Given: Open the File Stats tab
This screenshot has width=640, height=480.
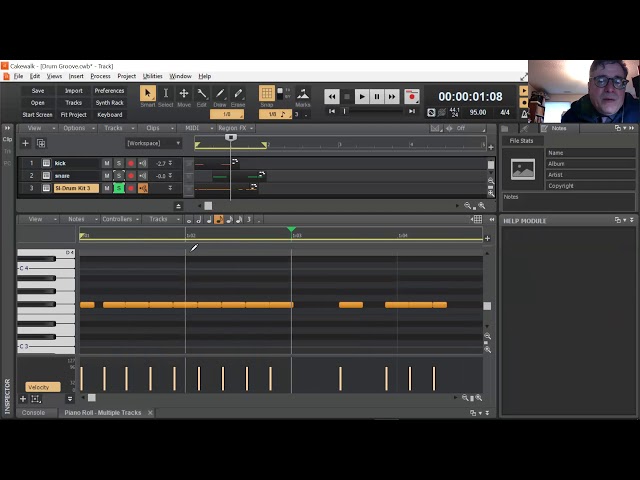Looking at the screenshot, I should click(522, 141).
